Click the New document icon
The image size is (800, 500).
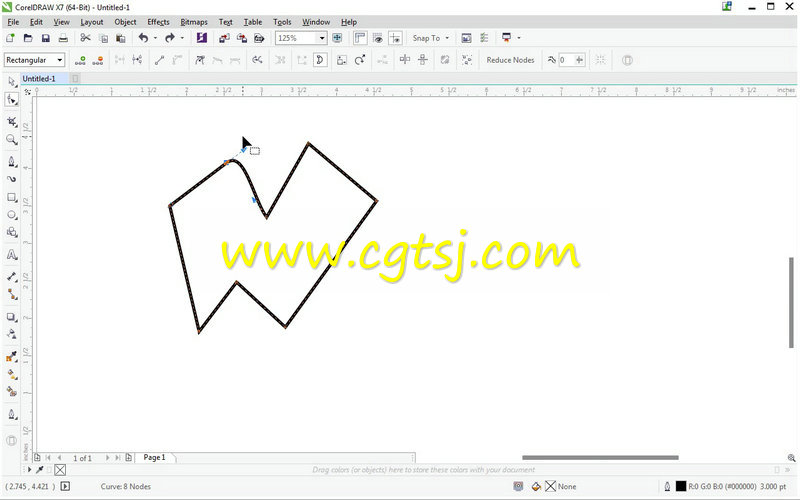10,38
